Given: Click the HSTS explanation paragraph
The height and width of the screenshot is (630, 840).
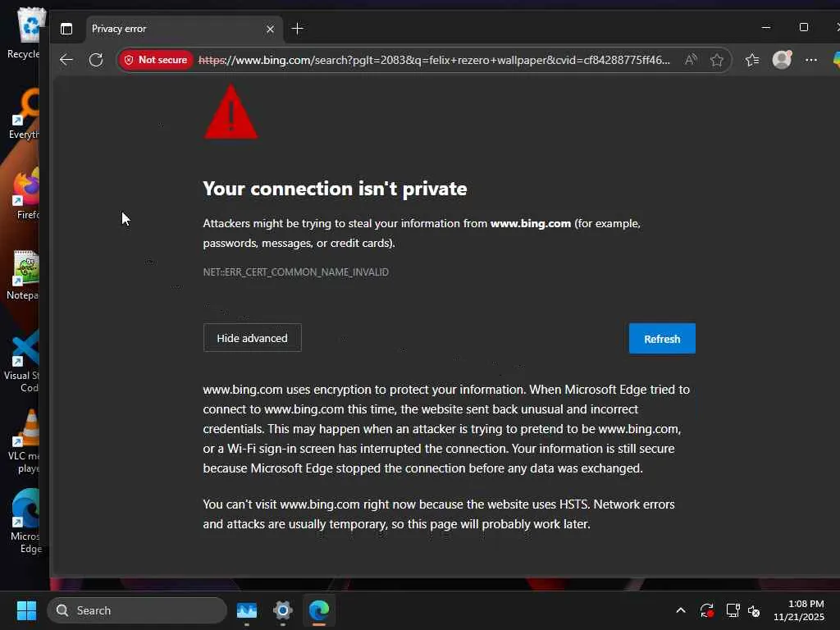Looking at the screenshot, I should [x=438, y=514].
